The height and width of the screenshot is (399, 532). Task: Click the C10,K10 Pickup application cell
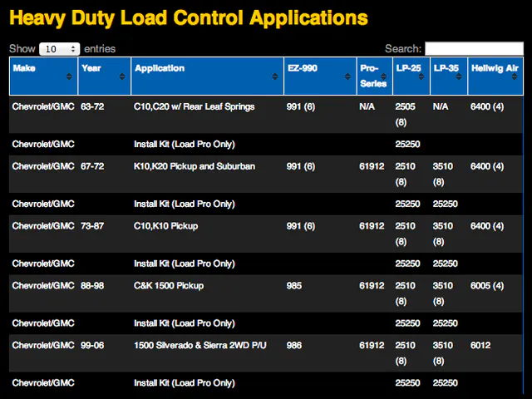point(166,226)
